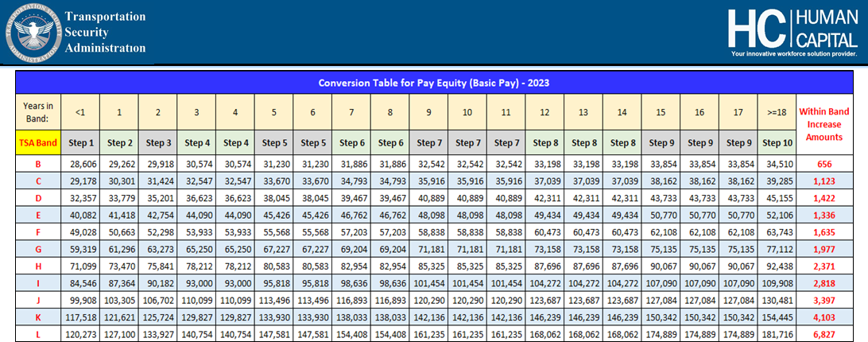Click the cell with value 42,754
The image size is (868, 342).
pos(157,215)
